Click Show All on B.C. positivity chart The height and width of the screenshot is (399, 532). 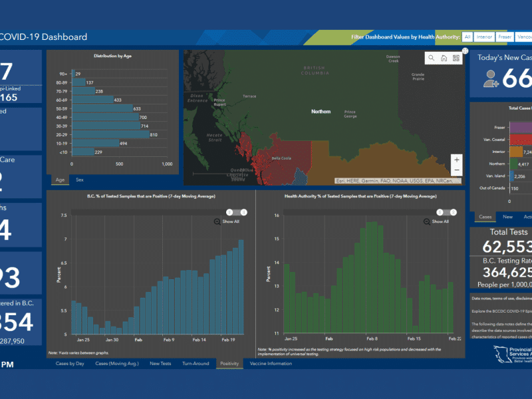[231, 221]
